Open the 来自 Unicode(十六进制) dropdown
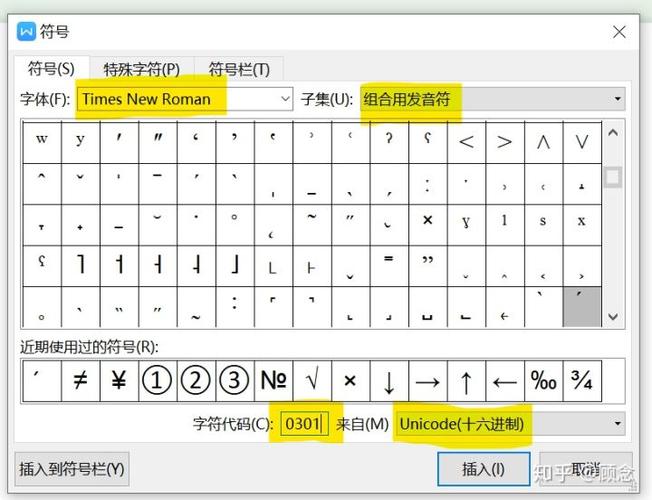 point(511,424)
